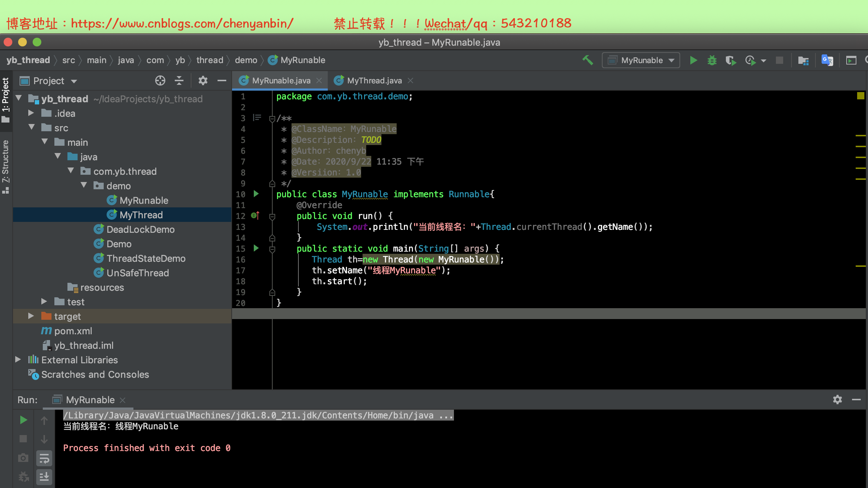Screen dimensions: 868x488
Task: Select Scratches and Consoles
Action: point(95,375)
